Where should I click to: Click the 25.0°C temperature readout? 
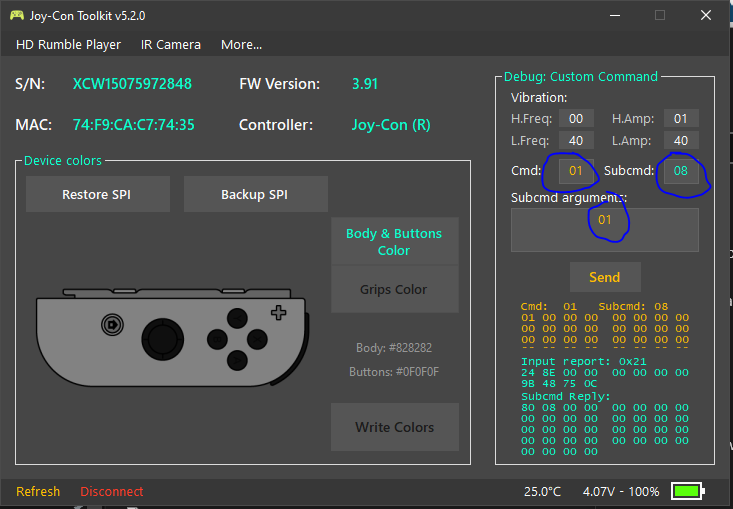(x=542, y=491)
